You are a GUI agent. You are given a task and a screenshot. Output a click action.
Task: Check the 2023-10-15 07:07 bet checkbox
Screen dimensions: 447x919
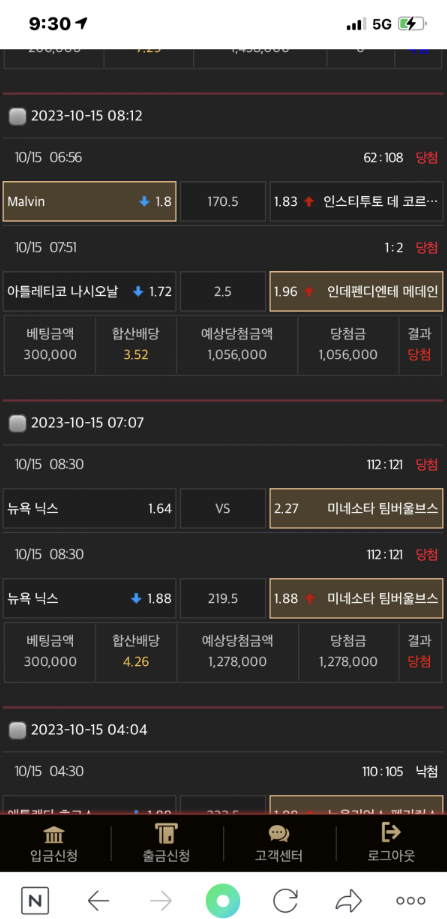18,423
